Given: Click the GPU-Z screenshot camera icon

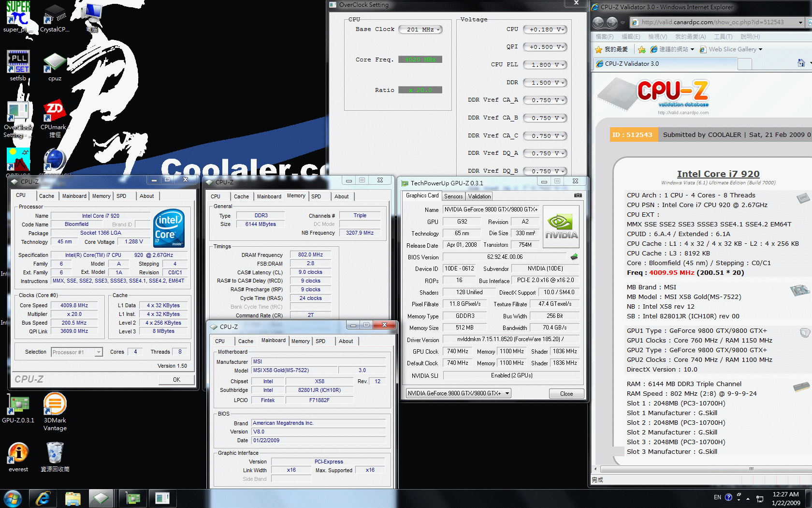Looking at the screenshot, I should [x=578, y=195].
